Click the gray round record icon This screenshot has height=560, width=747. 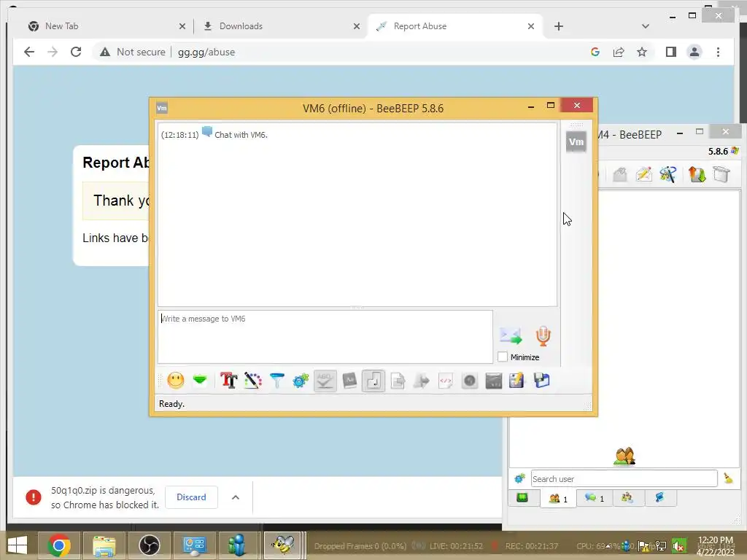(x=470, y=381)
